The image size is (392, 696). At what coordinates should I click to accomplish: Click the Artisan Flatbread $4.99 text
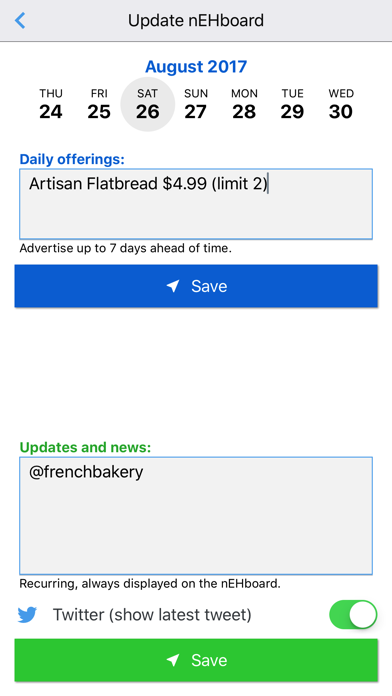(118, 184)
